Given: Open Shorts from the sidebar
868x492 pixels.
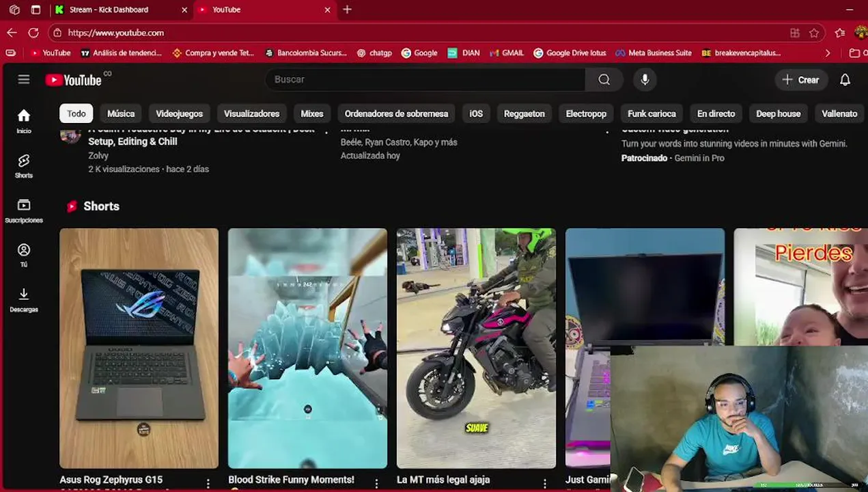Looking at the screenshot, I should pos(24,166).
